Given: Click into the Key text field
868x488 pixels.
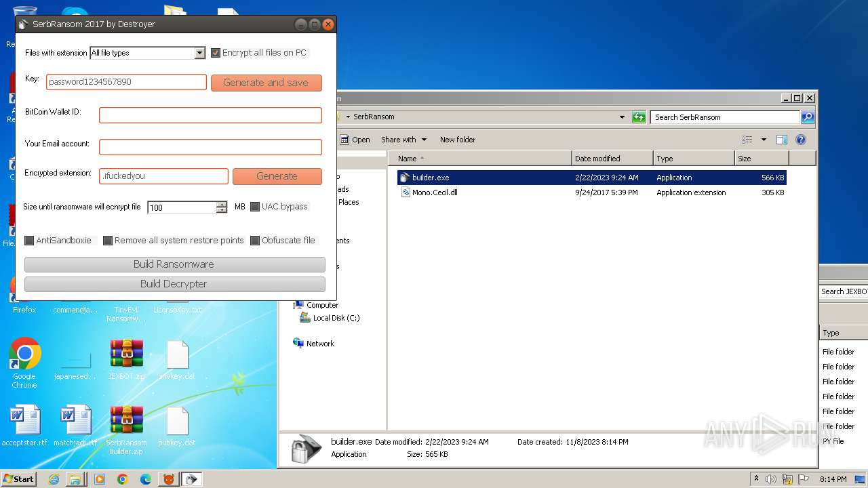Looking at the screenshot, I should coord(126,82).
